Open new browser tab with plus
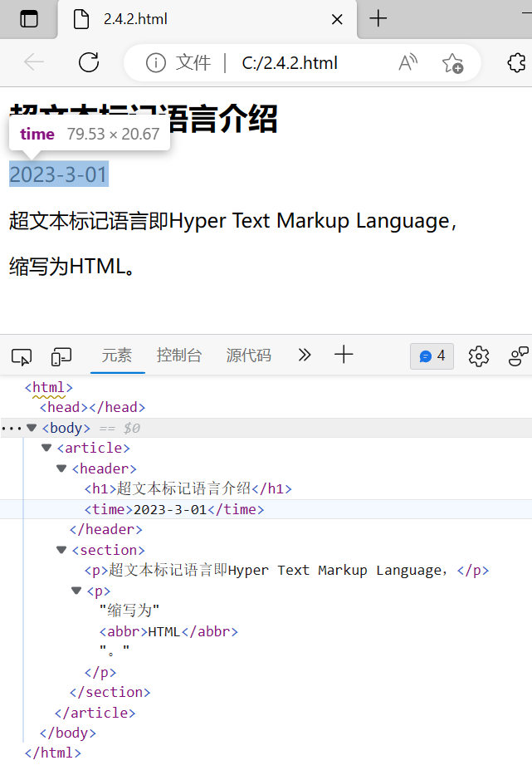The height and width of the screenshot is (775, 532). point(378,18)
